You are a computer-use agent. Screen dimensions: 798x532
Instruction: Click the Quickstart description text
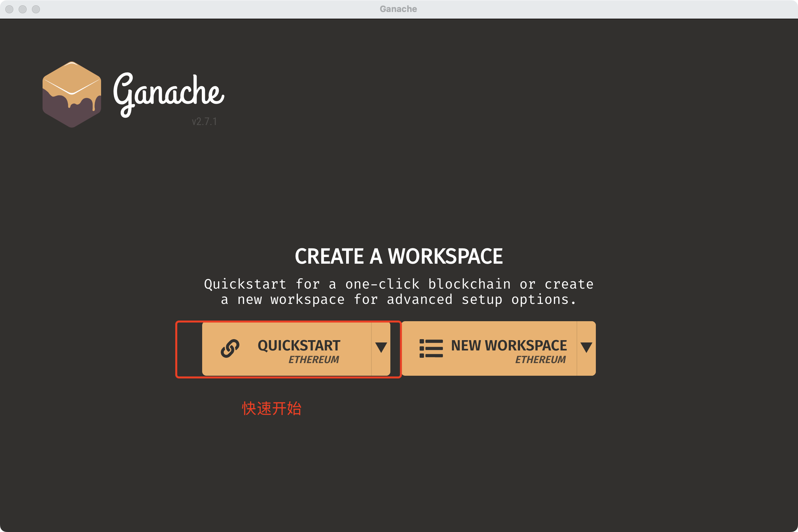[399, 292]
